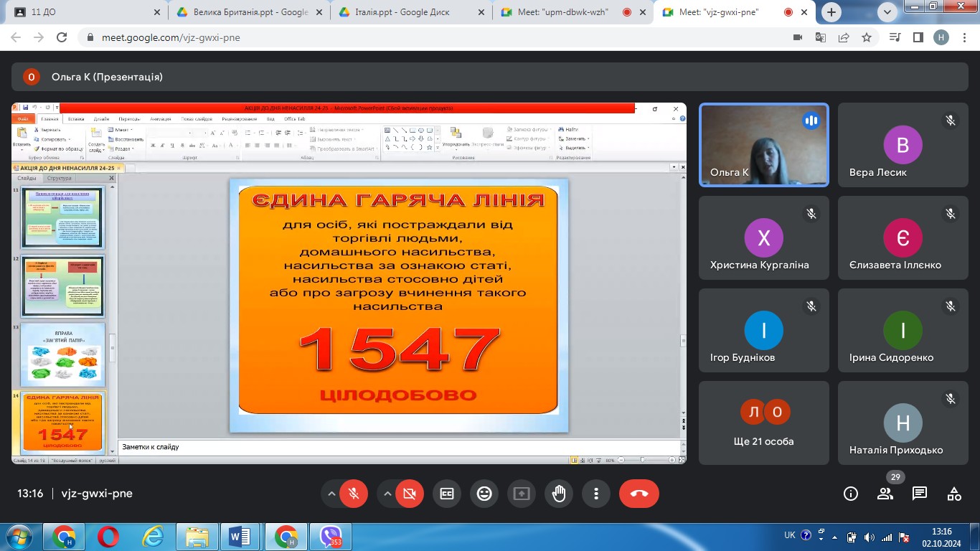
Task: Show the participants list icon
Action: pyautogui.click(x=885, y=494)
